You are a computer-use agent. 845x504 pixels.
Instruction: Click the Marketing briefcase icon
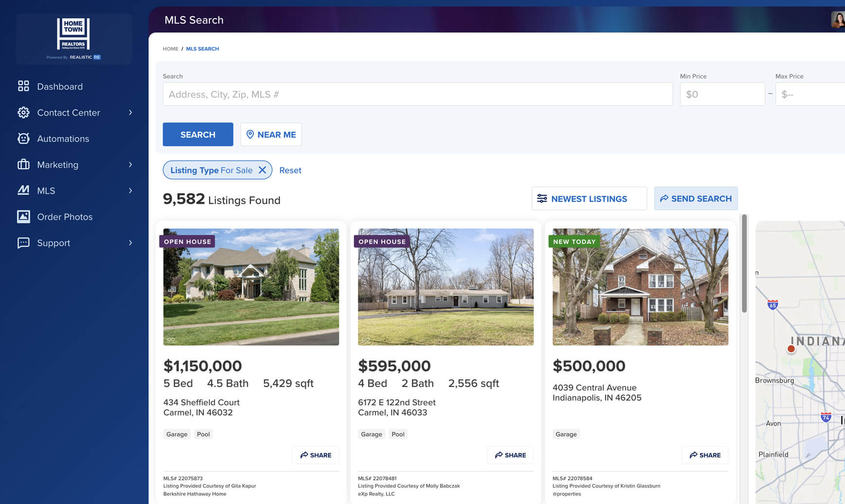click(x=23, y=164)
